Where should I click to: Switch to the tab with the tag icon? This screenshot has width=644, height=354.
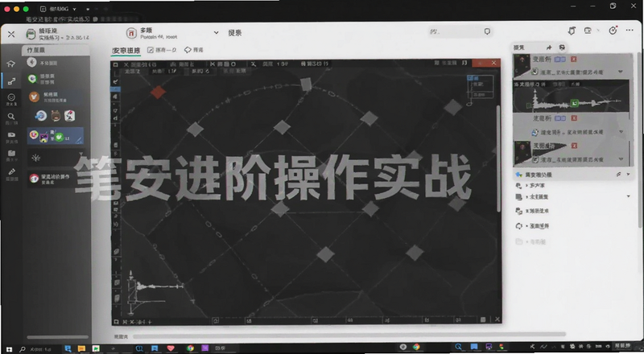(x=193, y=50)
